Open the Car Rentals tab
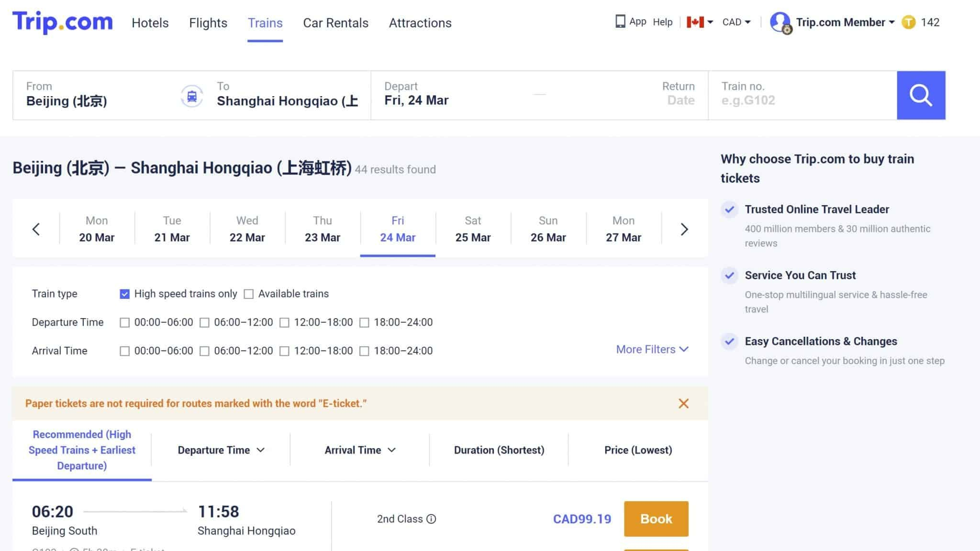Screen dimensions: 980x551 tap(336, 23)
